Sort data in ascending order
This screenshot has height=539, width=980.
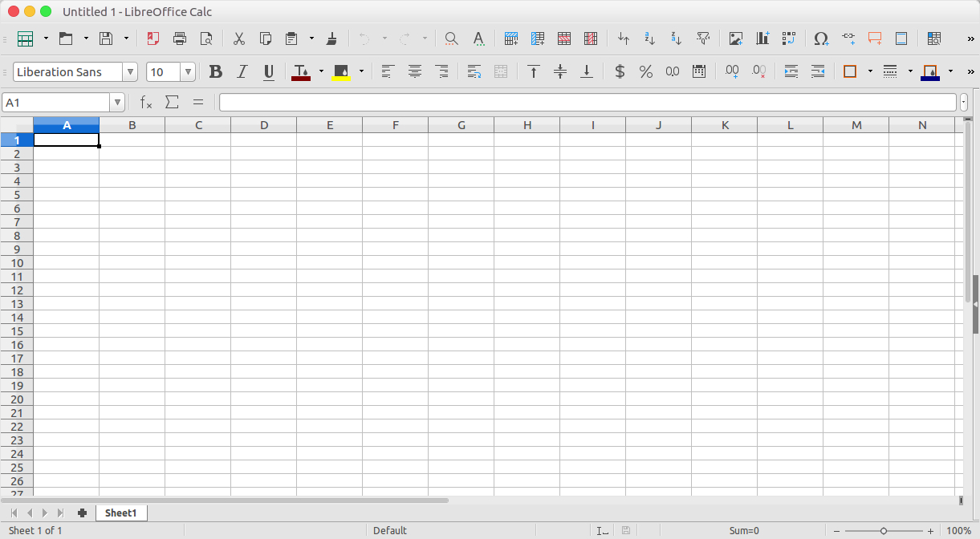tap(649, 38)
